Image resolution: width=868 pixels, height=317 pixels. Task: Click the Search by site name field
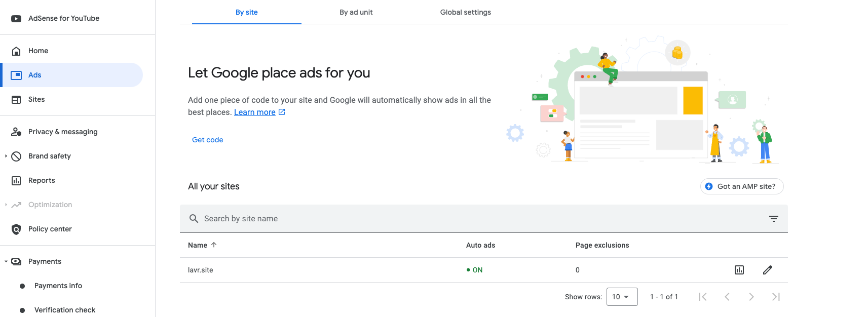tap(456, 219)
